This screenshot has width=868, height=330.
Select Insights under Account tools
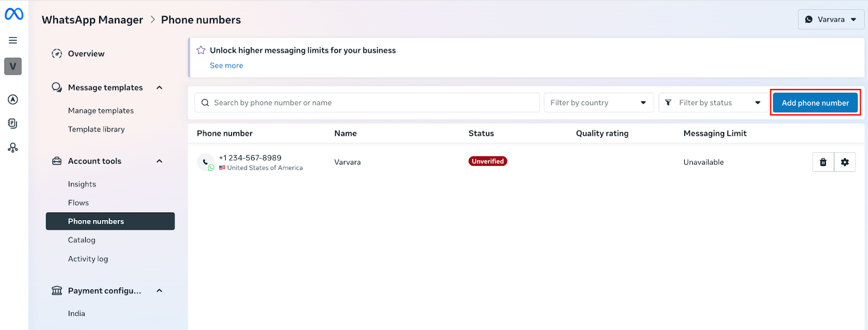tap(82, 184)
